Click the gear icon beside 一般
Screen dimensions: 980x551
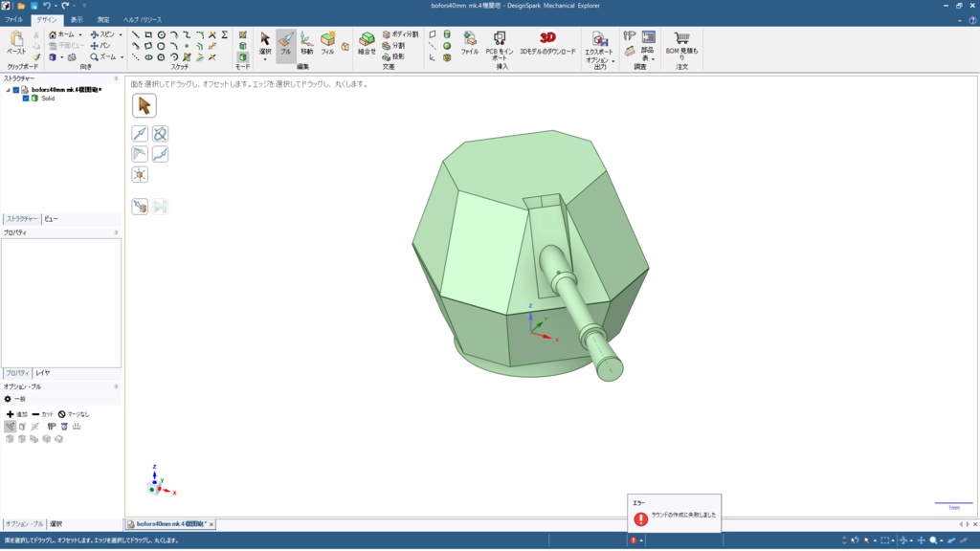(x=8, y=399)
